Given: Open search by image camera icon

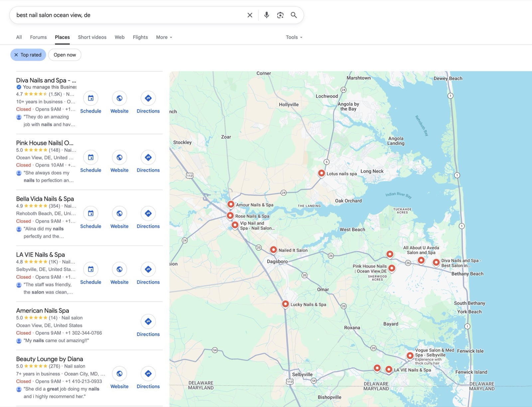Looking at the screenshot, I should click(x=280, y=15).
